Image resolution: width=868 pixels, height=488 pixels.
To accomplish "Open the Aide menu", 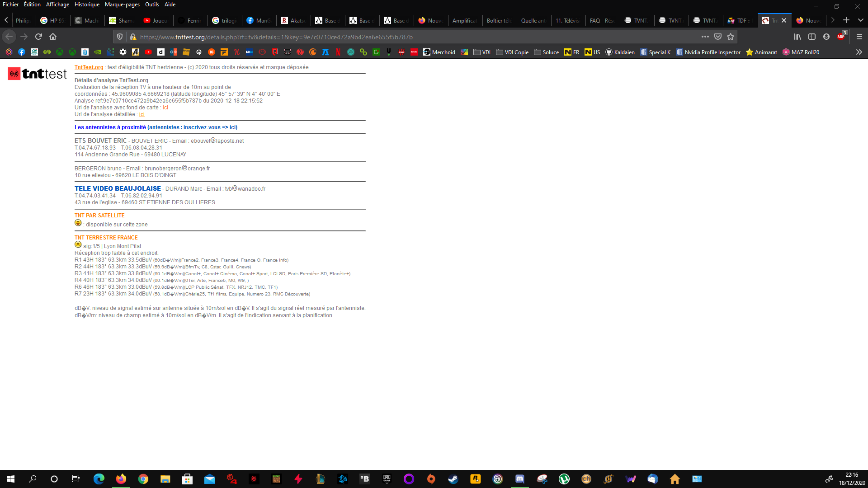I will [170, 5].
